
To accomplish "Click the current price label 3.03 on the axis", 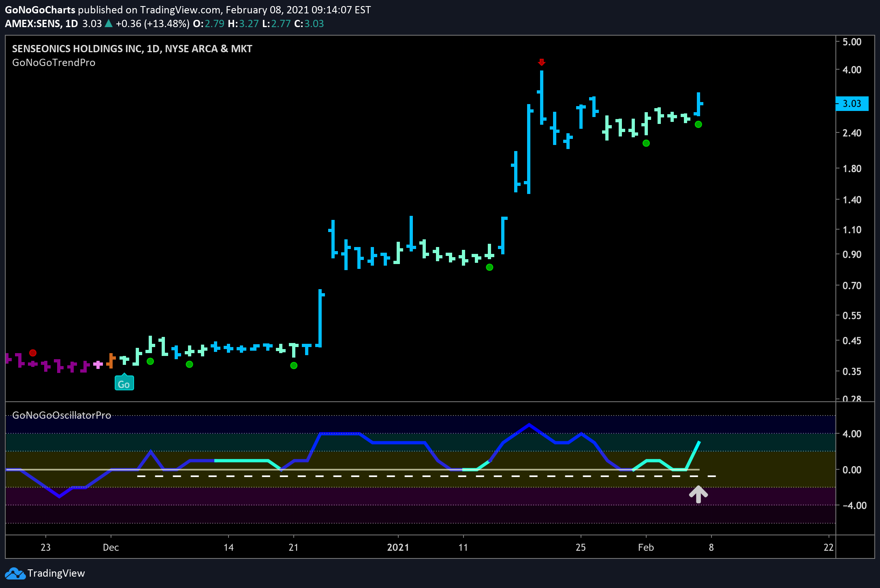I will [x=852, y=104].
